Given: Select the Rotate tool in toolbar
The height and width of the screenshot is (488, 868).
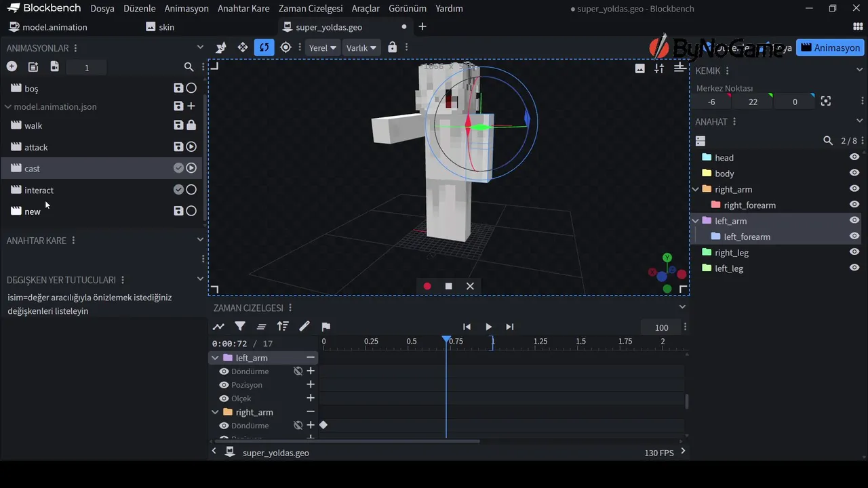Looking at the screenshot, I should (264, 47).
